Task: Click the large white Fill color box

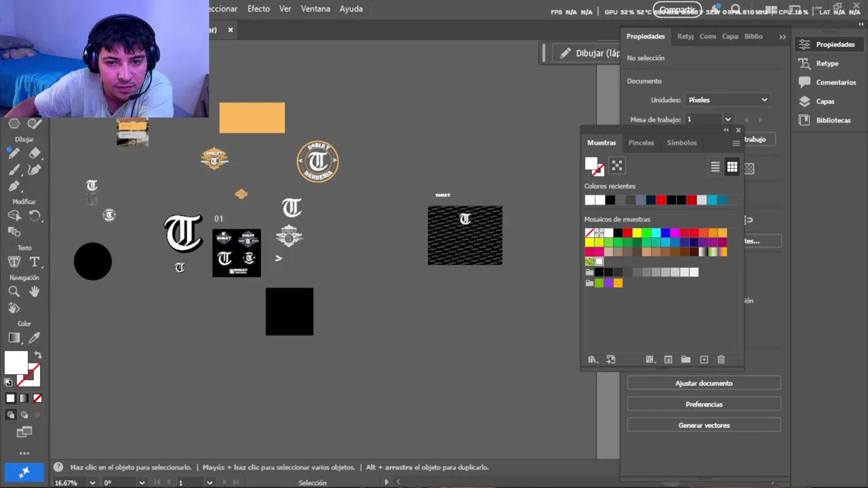Action: (16, 363)
